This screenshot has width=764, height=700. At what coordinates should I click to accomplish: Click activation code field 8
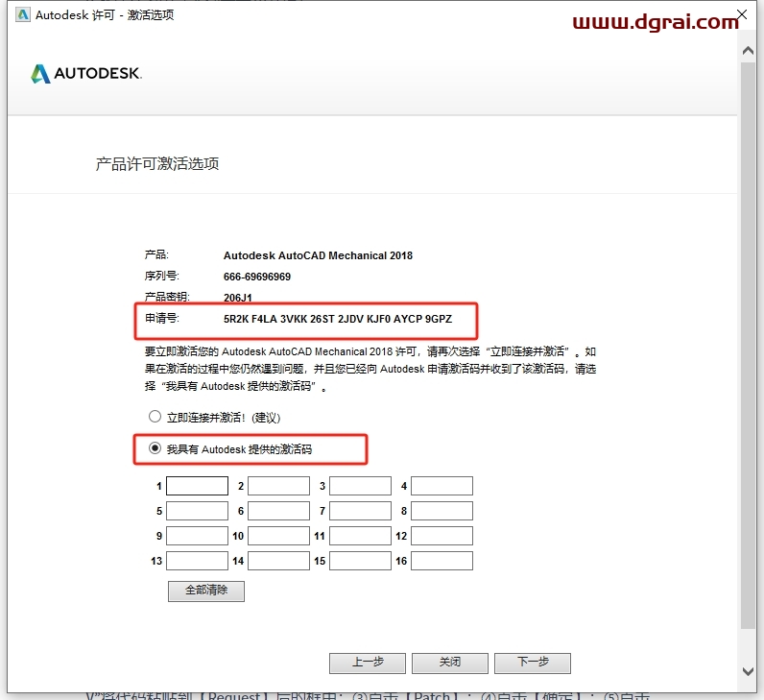442,511
